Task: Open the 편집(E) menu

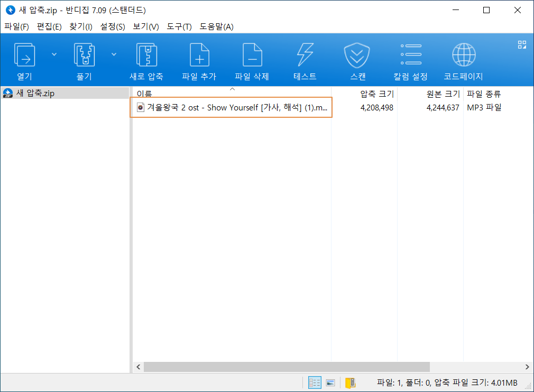Action: click(49, 26)
